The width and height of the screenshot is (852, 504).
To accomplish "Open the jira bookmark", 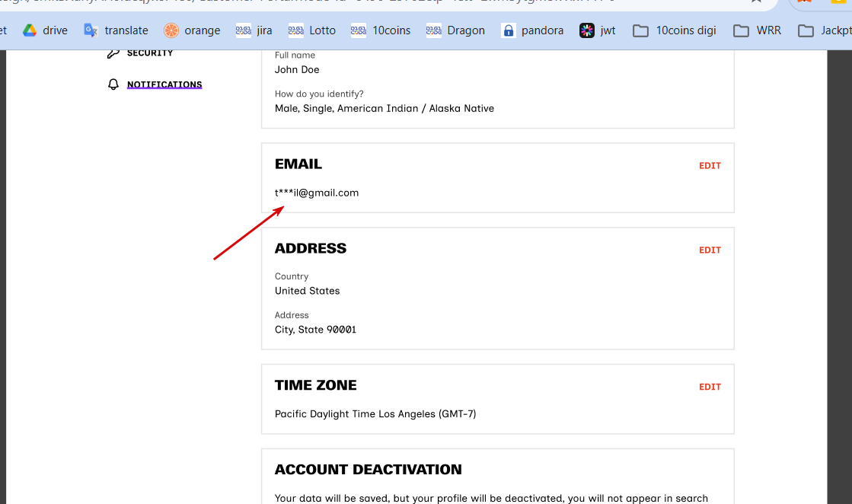I will click(x=254, y=30).
